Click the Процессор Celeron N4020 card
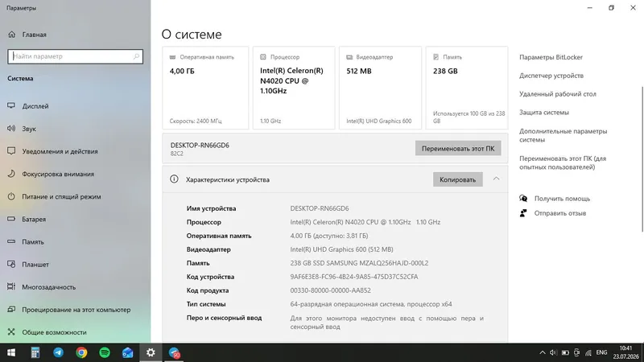This screenshot has width=644, height=362. pyautogui.click(x=294, y=88)
